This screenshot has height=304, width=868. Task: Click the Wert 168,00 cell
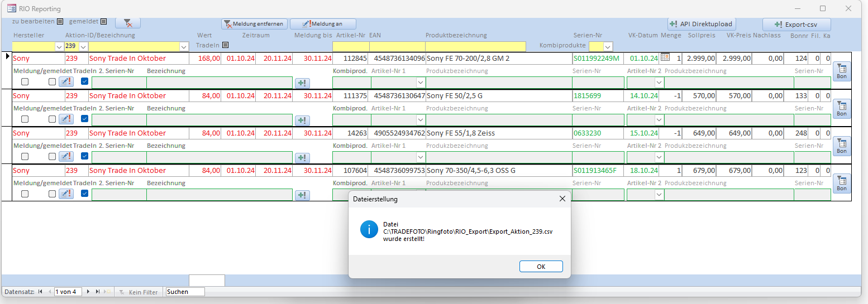[x=204, y=58]
